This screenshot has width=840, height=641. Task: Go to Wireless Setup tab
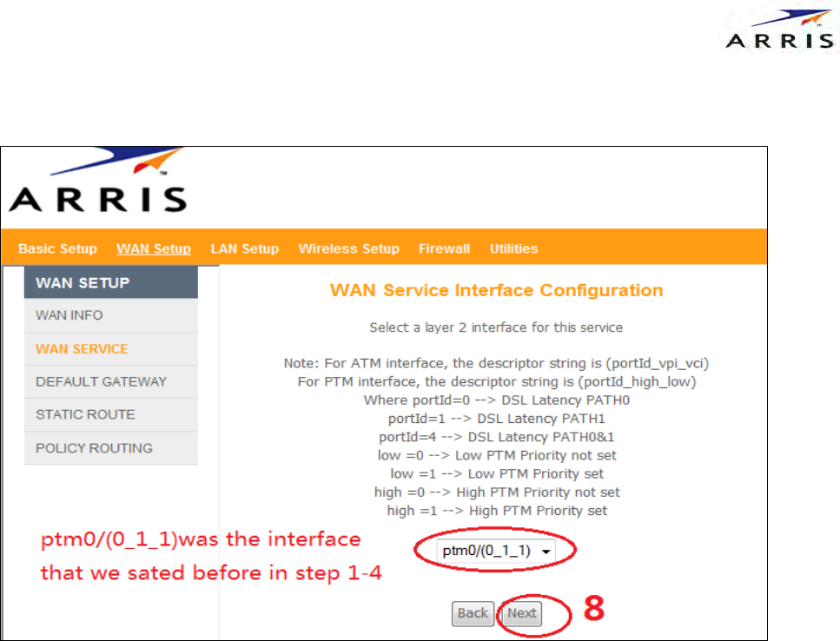[348, 248]
